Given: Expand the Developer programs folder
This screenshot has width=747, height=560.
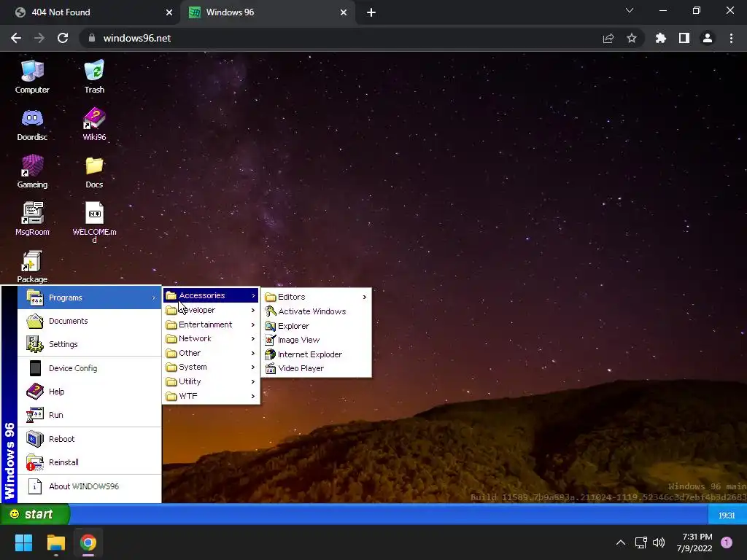Looking at the screenshot, I should (x=211, y=310).
